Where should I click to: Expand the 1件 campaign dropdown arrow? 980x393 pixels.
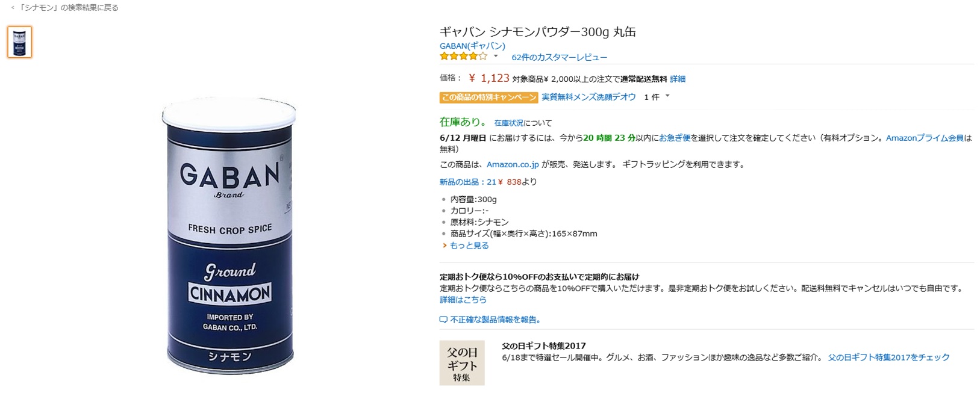(x=667, y=96)
